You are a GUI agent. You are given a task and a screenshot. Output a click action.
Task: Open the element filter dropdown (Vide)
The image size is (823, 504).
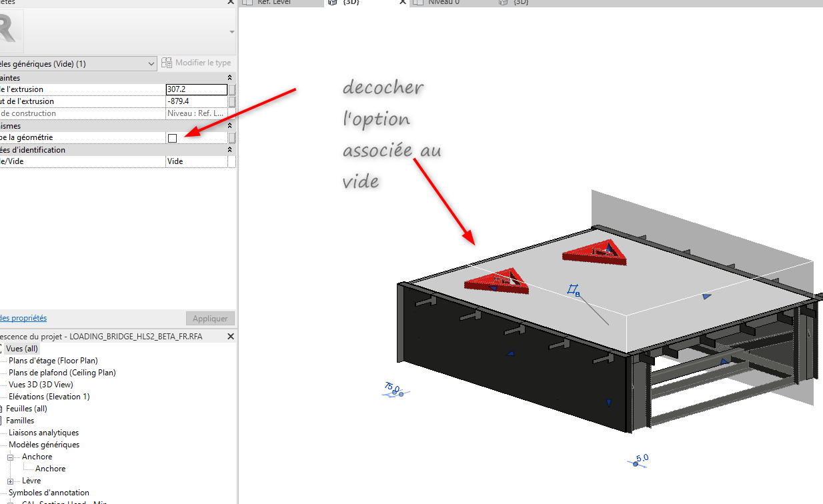point(151,64)
